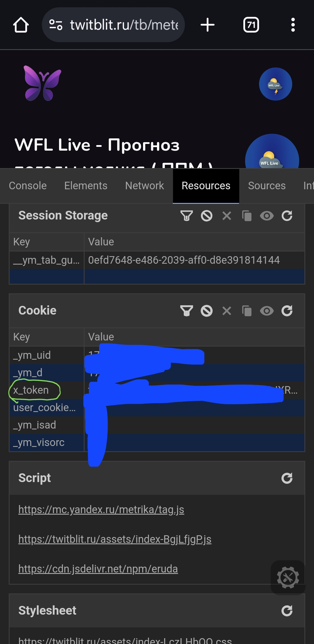Image resolution: width=314 pixels, height=644 pixels.
Task: Clear all cookies with the ban icon
Action: 207,311
